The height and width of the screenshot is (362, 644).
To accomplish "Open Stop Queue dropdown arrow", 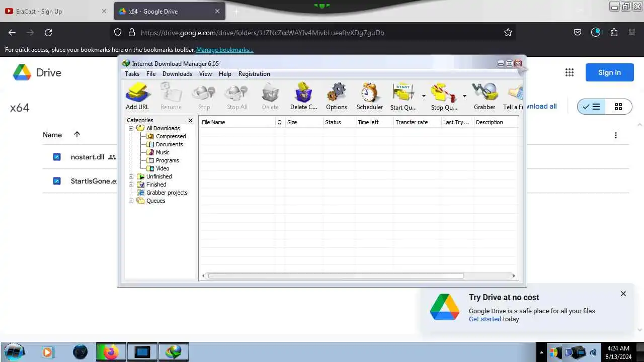I will point(464,96).
